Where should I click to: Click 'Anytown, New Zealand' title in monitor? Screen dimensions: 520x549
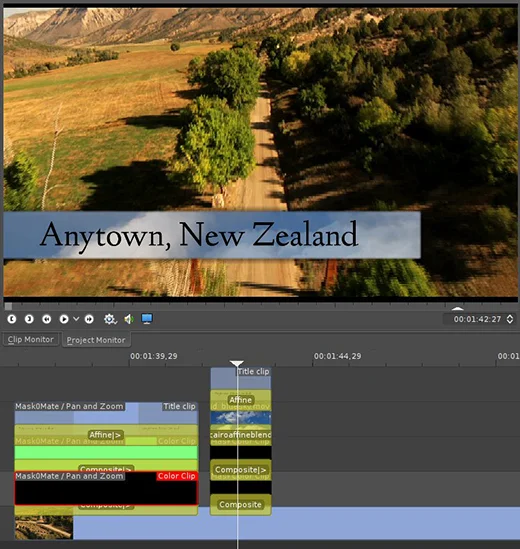[x=199, y=235]
